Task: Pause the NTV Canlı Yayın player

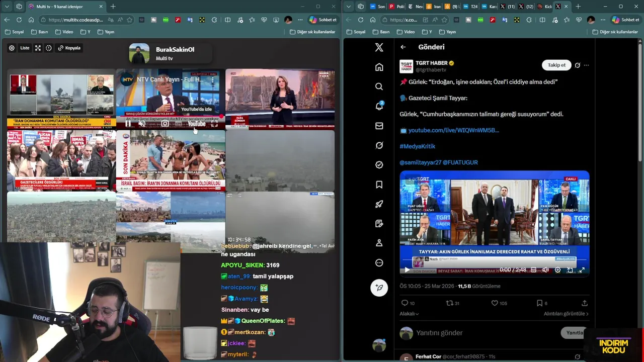Action: (128, 124)
